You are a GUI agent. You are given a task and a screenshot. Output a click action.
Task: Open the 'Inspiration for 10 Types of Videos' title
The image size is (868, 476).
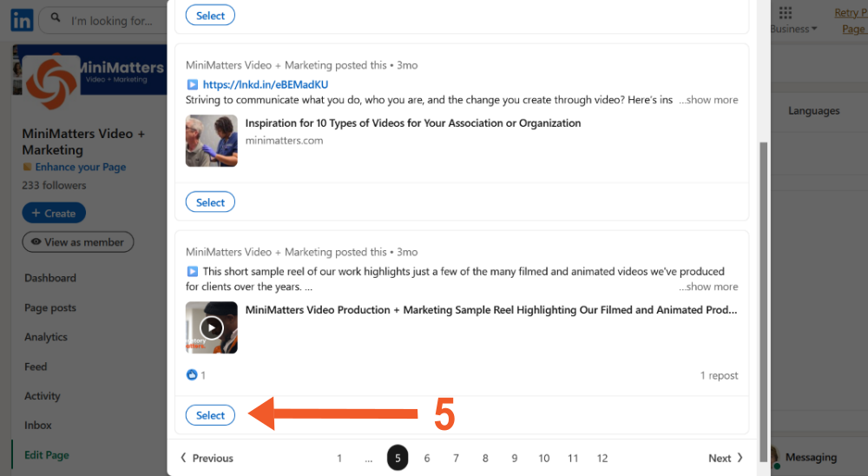413,123
